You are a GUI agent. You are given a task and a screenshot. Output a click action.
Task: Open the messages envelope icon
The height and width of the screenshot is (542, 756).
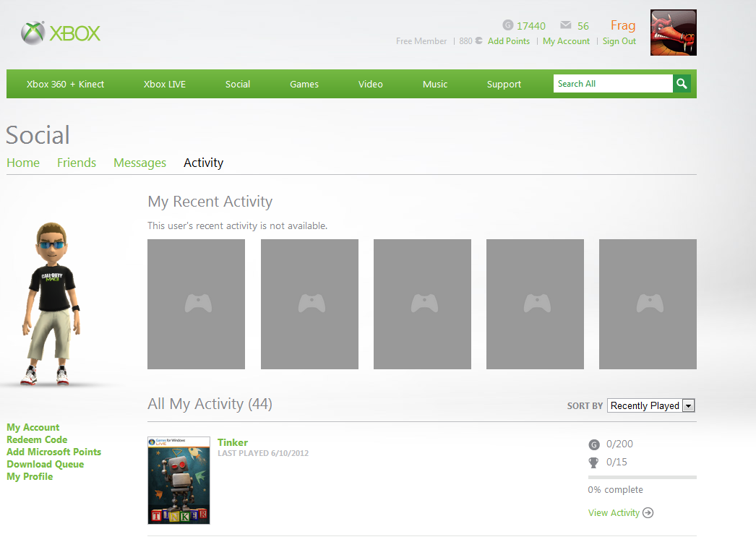coord(565,25)
